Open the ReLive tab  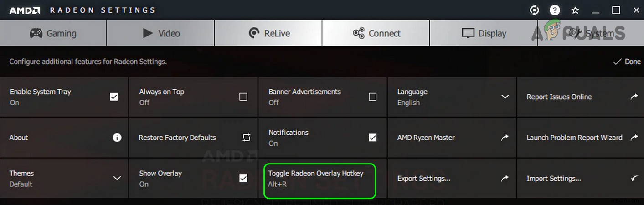[x=268, y=33]
